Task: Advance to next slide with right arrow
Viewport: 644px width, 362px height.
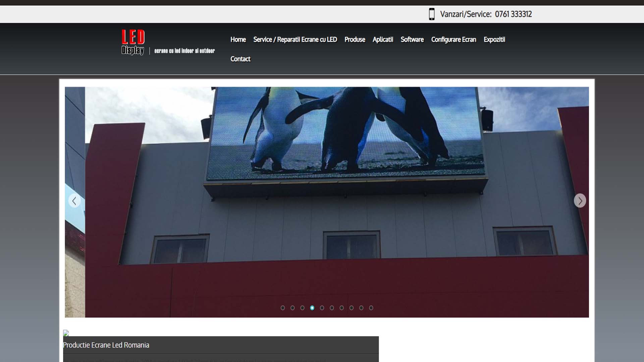Action: pyautogui.click(x=580, y=201)
